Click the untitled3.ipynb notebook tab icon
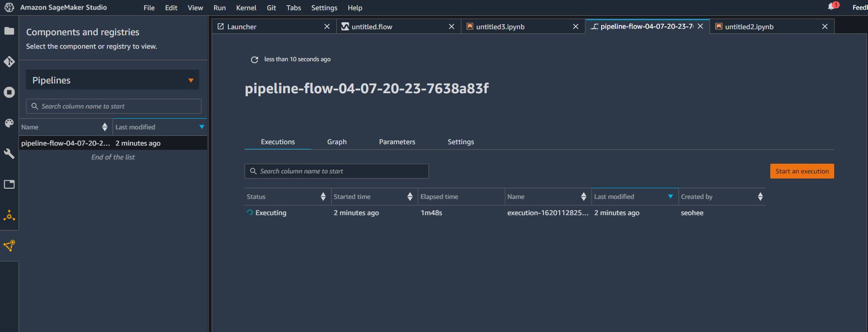This screenshot has height=332, width=868. tap(470, 26)
